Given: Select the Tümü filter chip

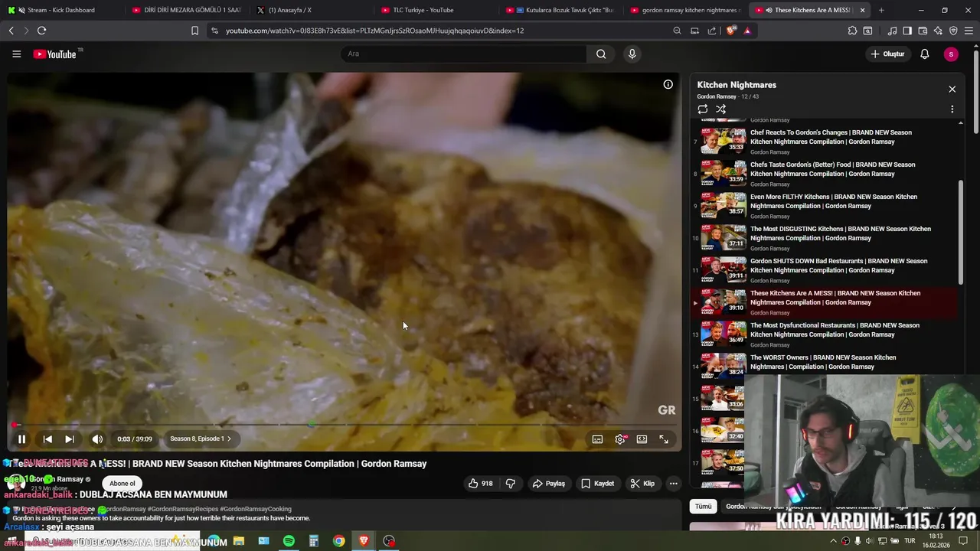Looking at the screenshot, I should pyautogui.click(x=703, y=507).
